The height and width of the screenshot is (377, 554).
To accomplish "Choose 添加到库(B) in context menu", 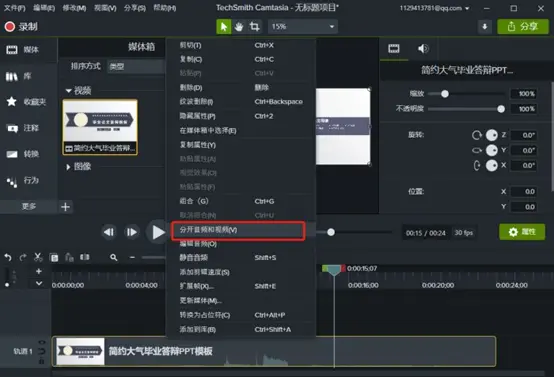I will click(240, 330).
